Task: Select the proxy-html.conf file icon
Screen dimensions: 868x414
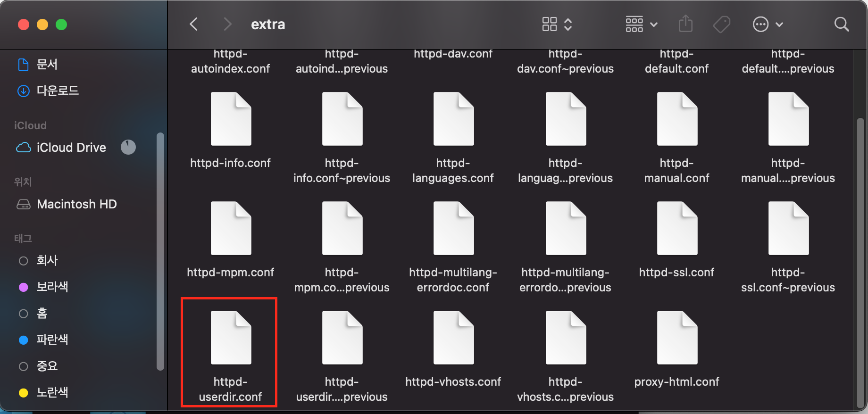Action: click(x=677, y=338)
